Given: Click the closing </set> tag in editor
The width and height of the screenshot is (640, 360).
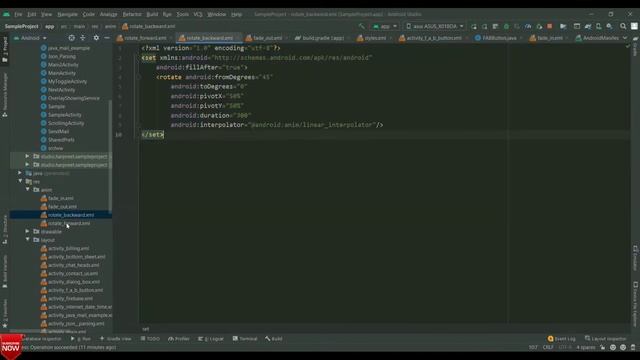Looking at the screenshot, I should [153, 134].
